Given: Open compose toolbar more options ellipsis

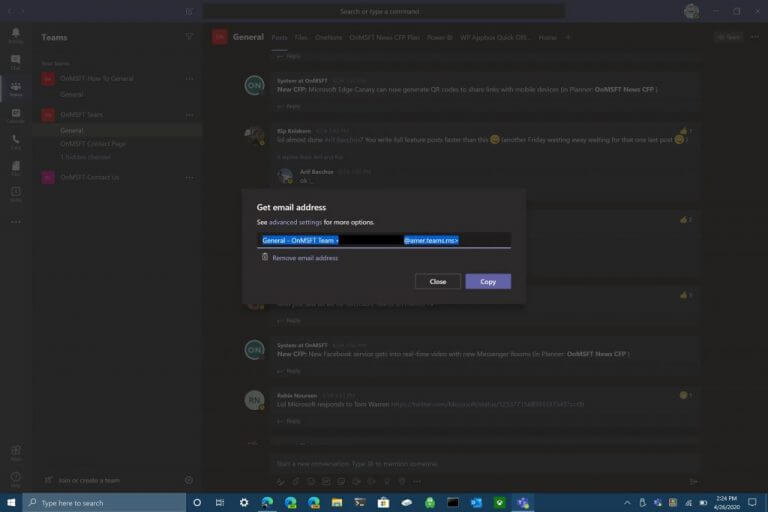Looking at the screenshot, I should 417,482.
